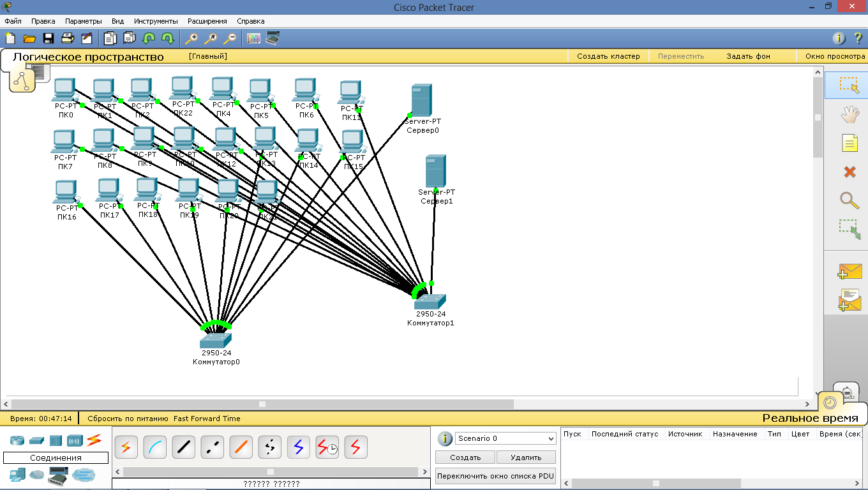Click Создать scenario button
This screenshot has width=868, height=490.
pos(465,457)
